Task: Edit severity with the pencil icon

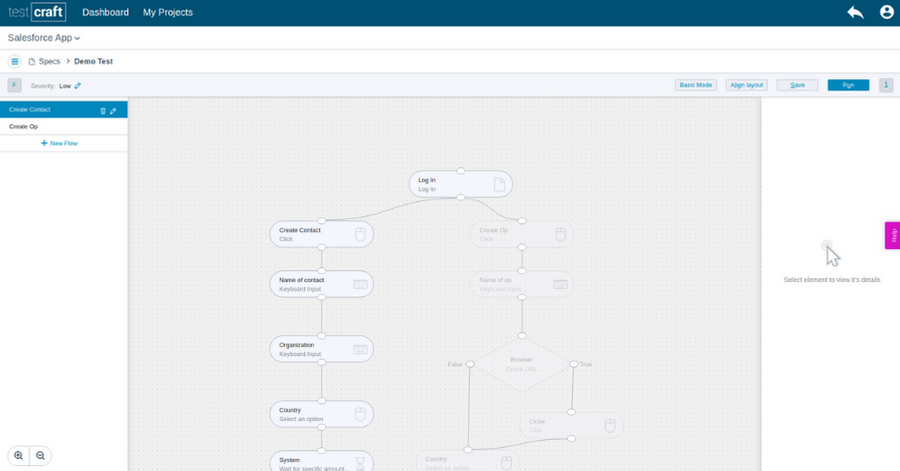Action: point(77,85)
